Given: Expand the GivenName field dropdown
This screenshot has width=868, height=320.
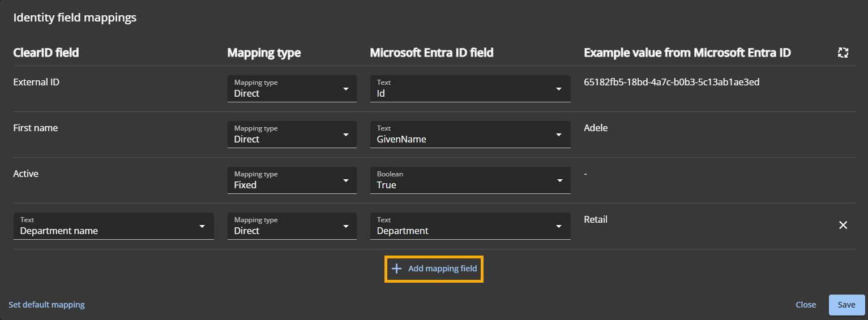Looking at the screenshot, I should 469,135.
